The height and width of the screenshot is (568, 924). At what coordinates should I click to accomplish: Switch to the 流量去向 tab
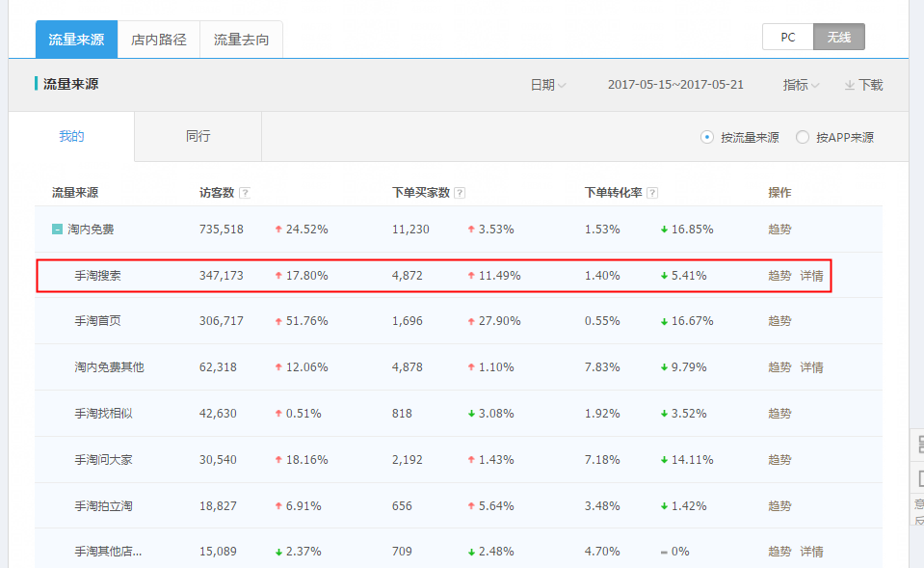tap(241, 39)
